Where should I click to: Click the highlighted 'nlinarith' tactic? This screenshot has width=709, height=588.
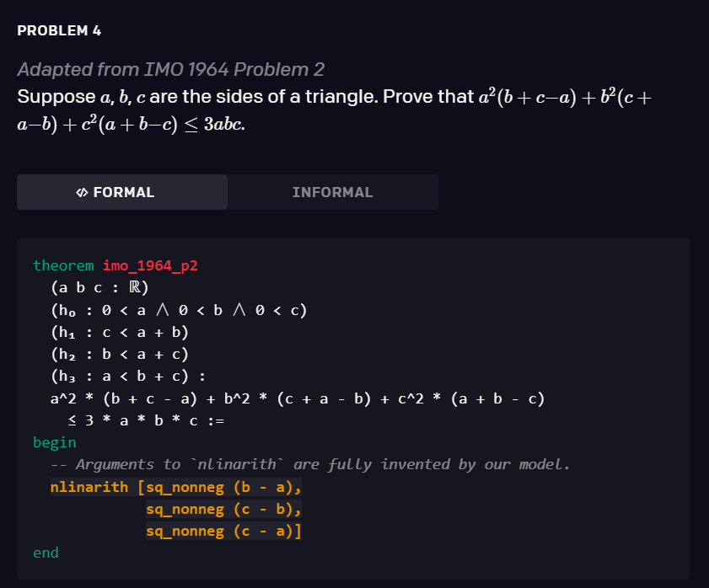tap(89, 486)
